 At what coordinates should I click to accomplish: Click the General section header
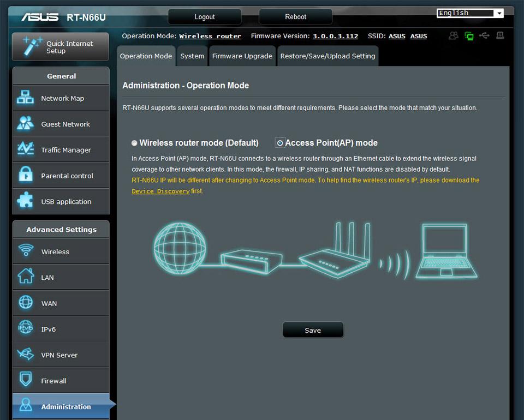point(61,76)
